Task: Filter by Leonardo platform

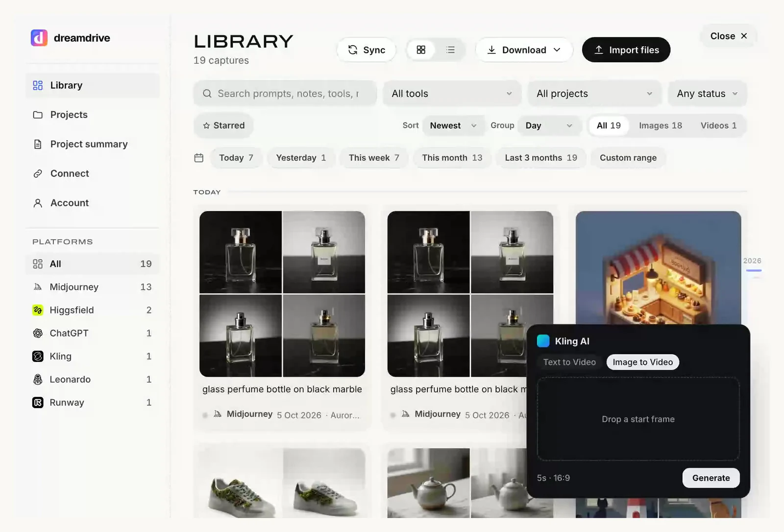Action: coord(92,379)
